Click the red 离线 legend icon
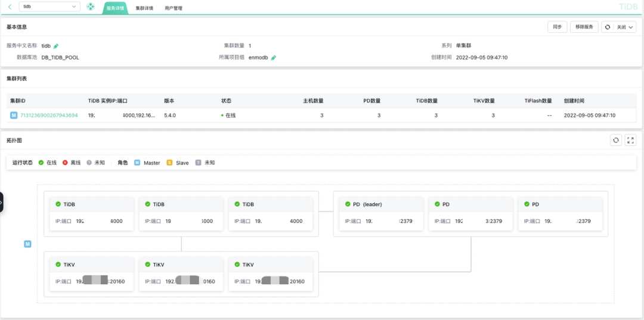Screen dimensions: 644x320 pos(65,163)
